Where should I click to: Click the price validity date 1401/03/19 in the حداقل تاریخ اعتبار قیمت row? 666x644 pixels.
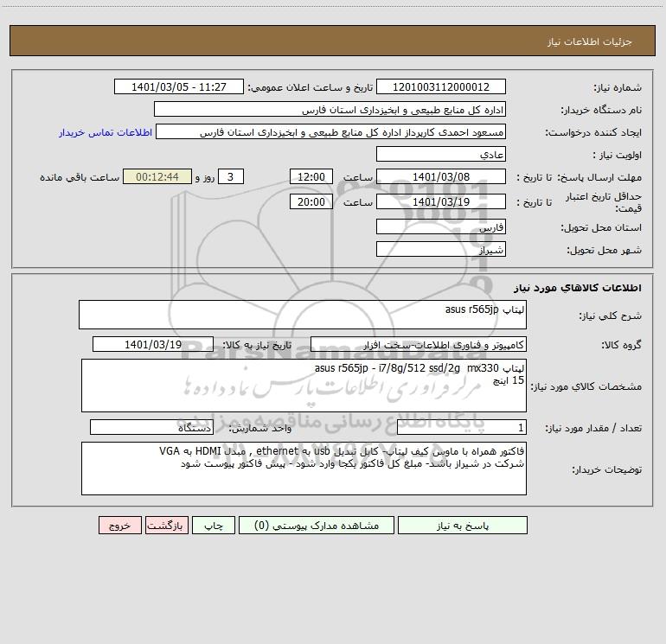441,201
